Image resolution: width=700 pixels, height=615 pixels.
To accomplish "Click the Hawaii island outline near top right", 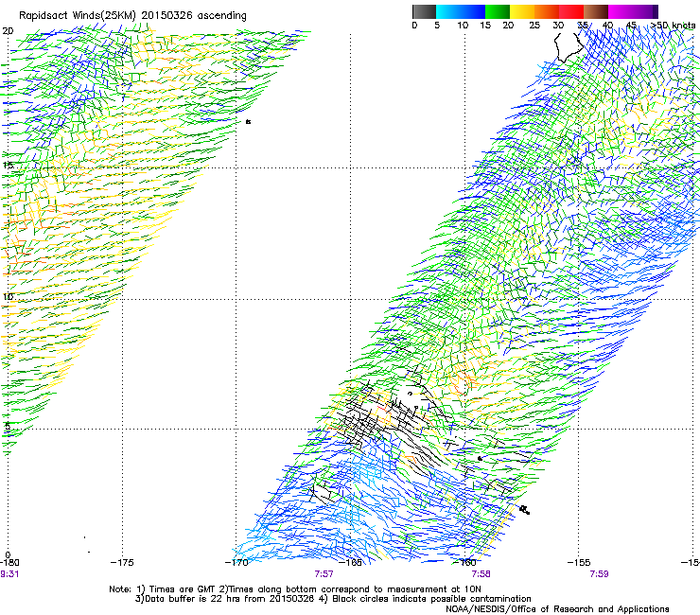I will 568,47.
